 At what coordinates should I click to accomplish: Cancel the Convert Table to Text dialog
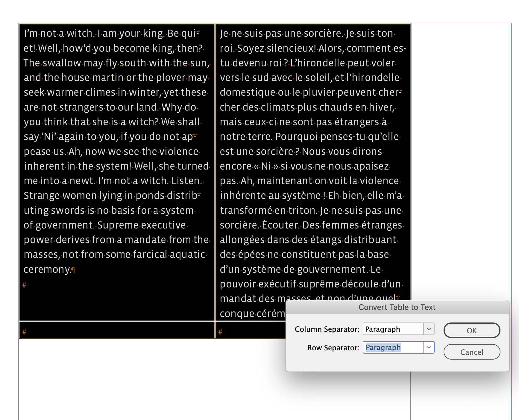[472, 352]
